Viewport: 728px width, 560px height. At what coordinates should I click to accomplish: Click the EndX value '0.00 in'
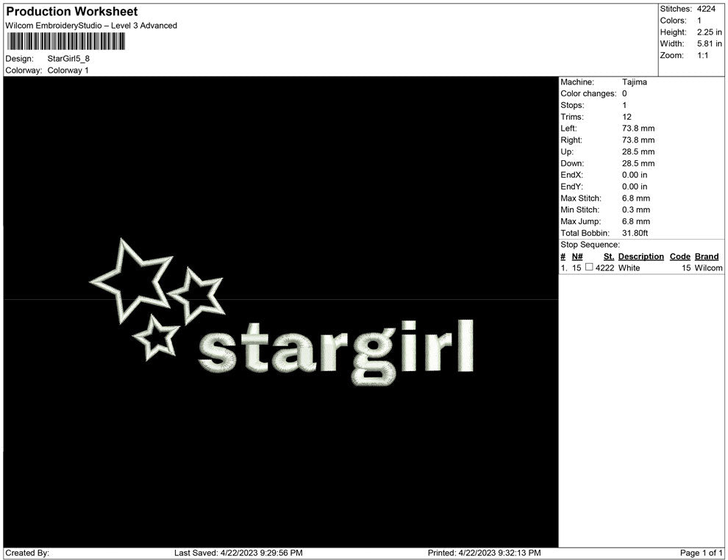click(x=635, y=175)
